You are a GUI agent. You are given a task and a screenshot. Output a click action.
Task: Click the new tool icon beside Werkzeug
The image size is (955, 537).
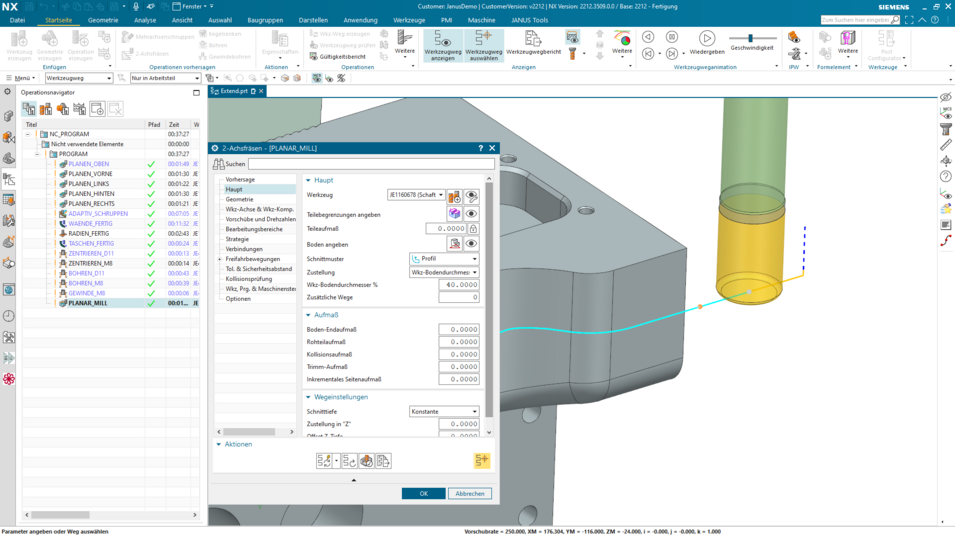pos(454,196)
